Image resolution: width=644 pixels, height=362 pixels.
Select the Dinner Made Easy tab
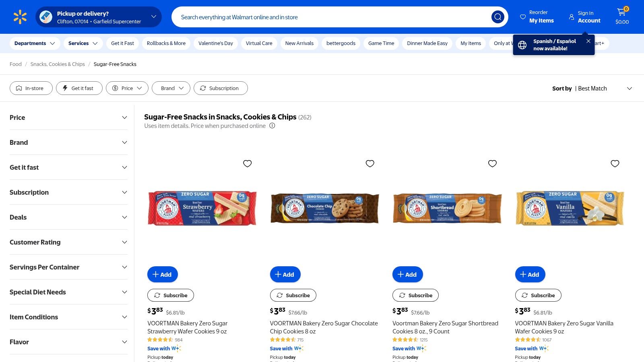click(x=427, y=43)
